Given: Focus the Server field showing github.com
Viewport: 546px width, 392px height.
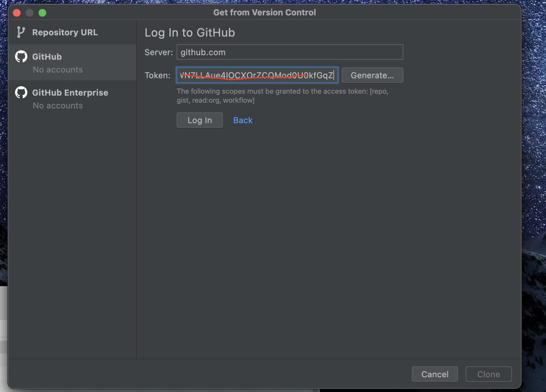Looking at the screenshot, I should click(x=290, y=52).
